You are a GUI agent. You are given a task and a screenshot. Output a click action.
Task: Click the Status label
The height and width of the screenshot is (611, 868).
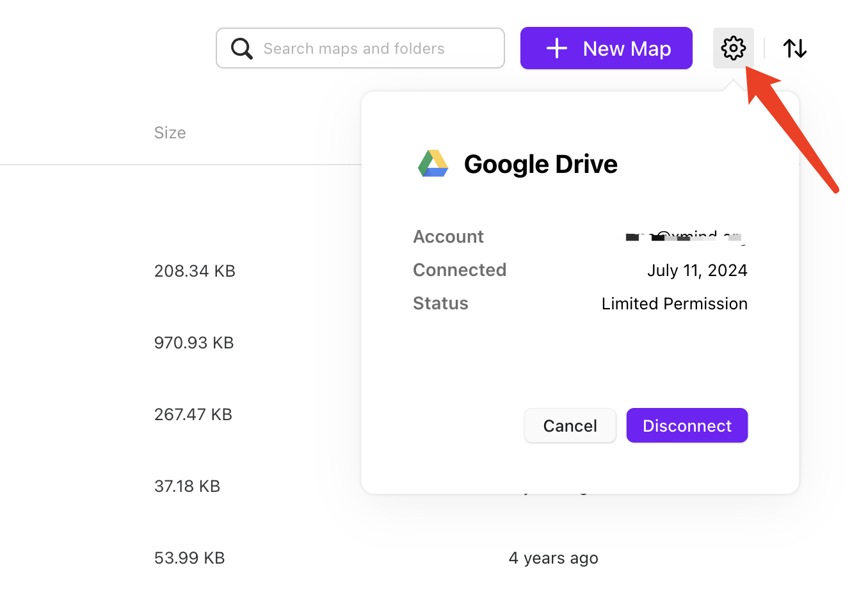pos(440,304)
